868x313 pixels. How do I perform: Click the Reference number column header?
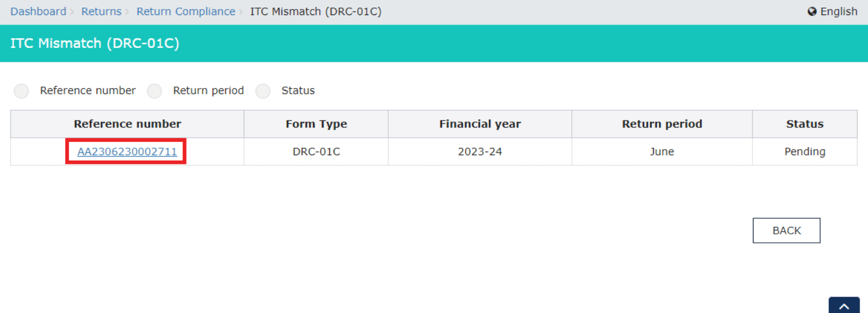(x=127, y=124)
